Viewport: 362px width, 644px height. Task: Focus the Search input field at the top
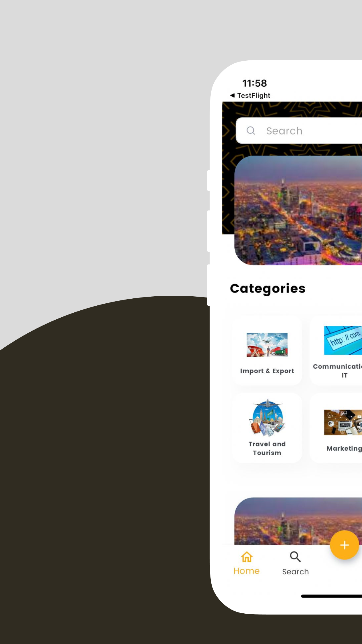pos(299,130)
